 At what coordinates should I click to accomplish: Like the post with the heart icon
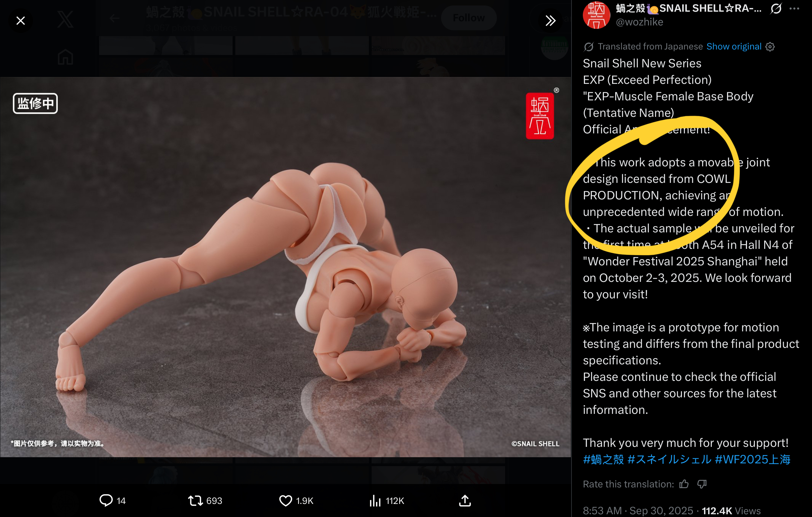tap(286, 500)
